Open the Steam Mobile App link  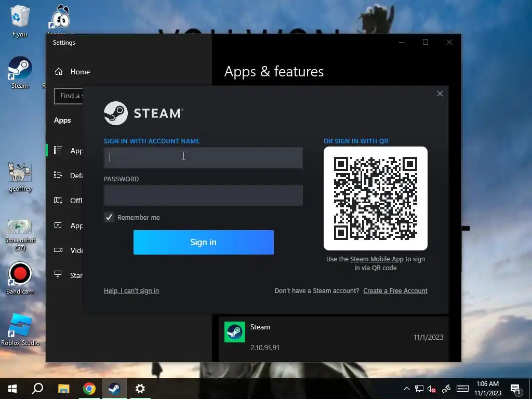(x=377, y=259)
